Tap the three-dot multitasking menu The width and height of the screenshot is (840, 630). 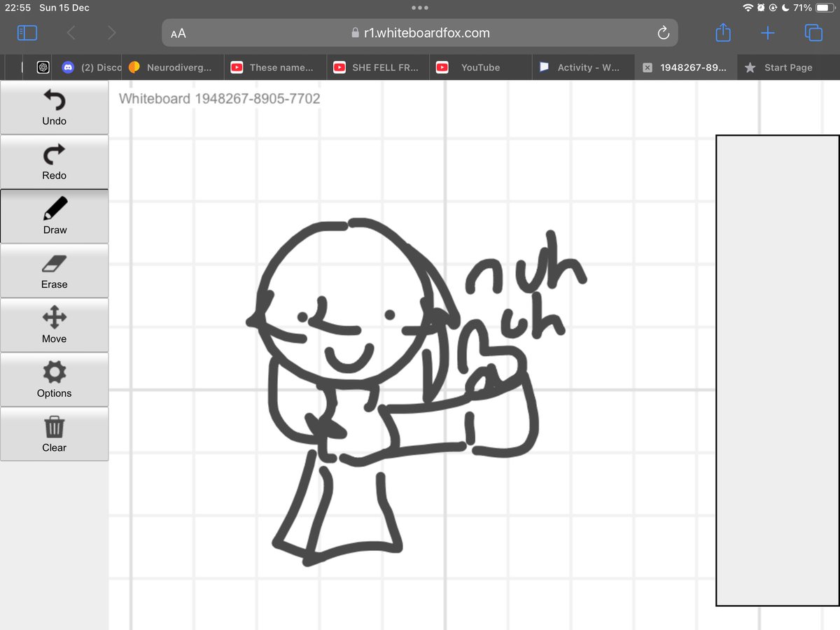[420, 8]
